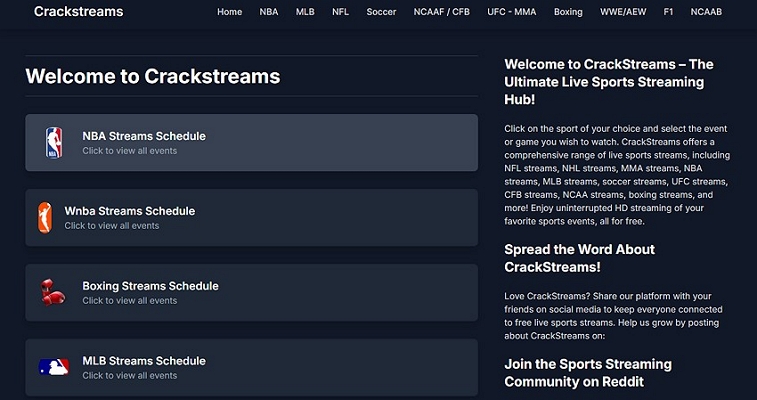Select WWE/AEW in the navigation bar

(x=624, y=12)
